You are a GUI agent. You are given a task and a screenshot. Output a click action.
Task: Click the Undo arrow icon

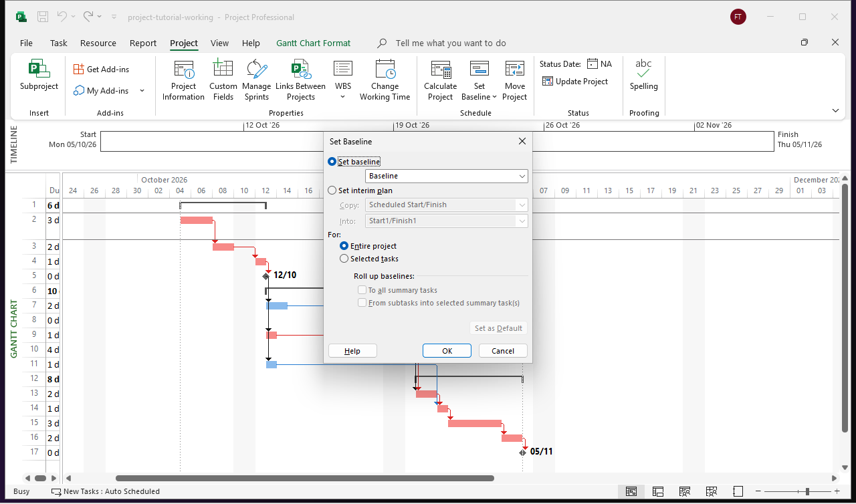click(62, 16)
